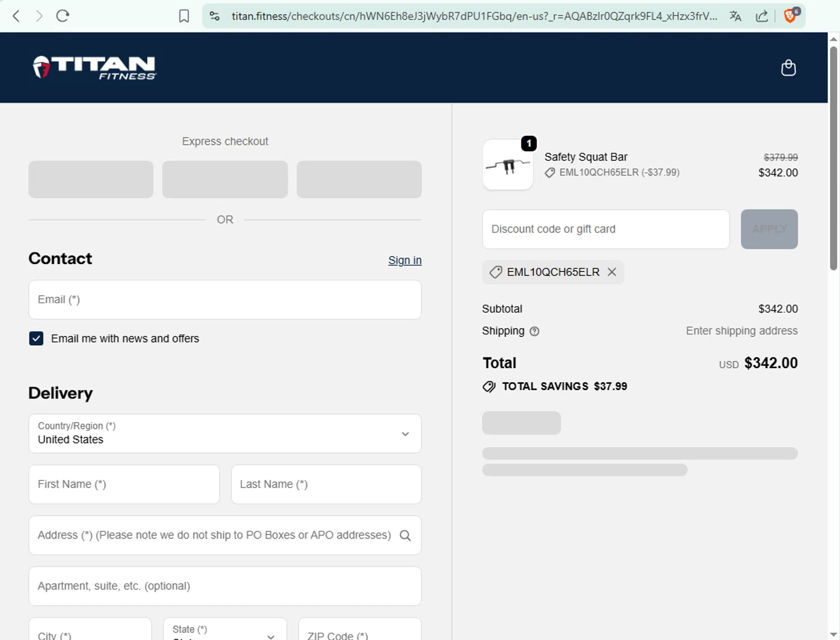Uncheck Email me with news and offers
This screenshot has height=640, width=840.
tap(36, 338)
